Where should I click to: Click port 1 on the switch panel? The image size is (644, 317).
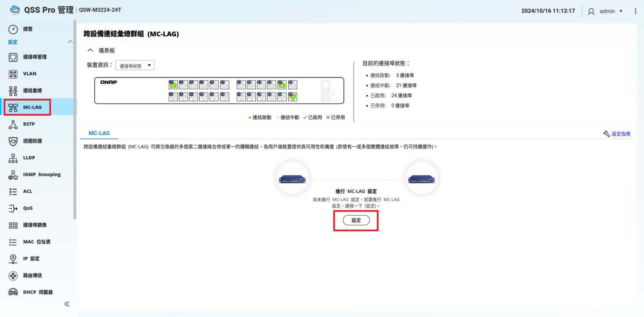[173, 85]
